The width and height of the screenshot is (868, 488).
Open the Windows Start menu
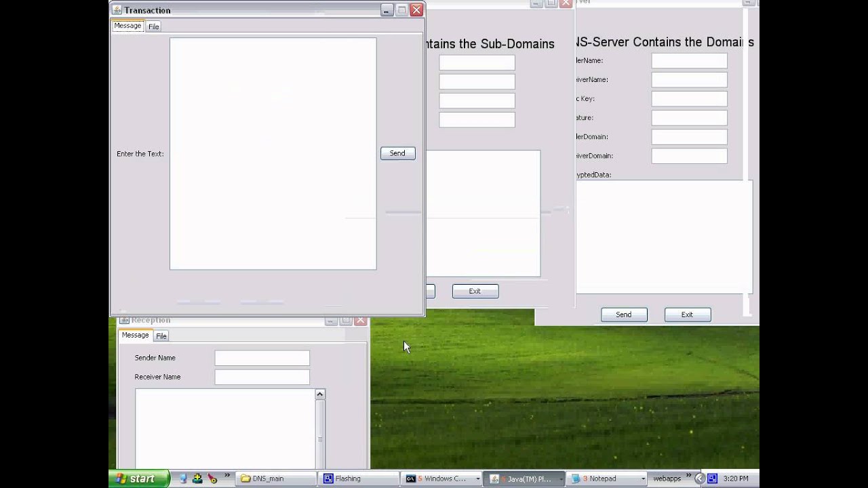139,479
